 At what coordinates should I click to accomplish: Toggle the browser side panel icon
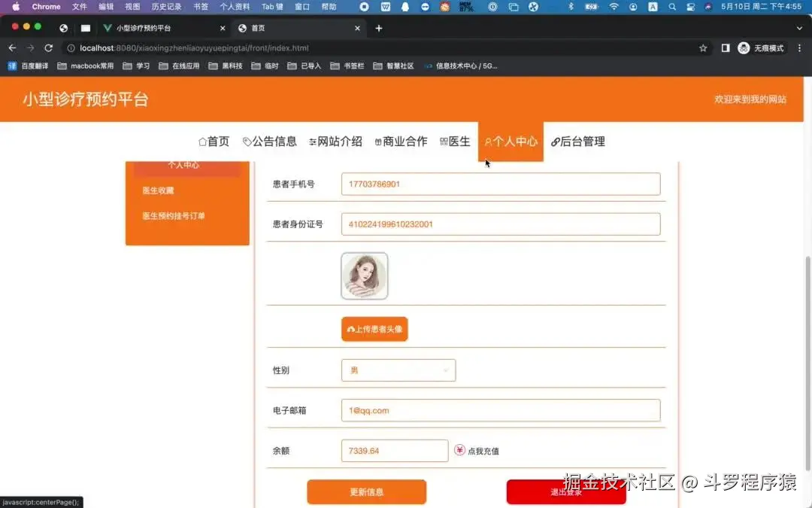(726, 48)
